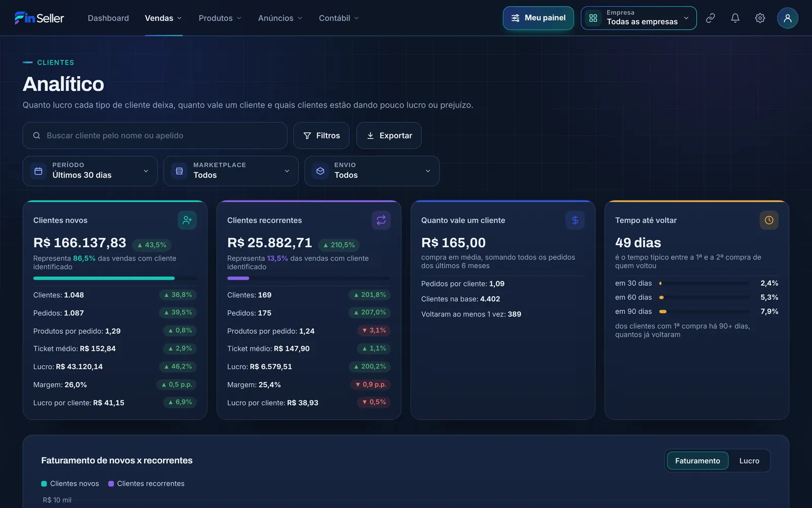Image resolution: width=812 pixels, height=508 pixels.
Task: Open the Contábil menu
Action: pyautogui.click(x=339, y=18)
